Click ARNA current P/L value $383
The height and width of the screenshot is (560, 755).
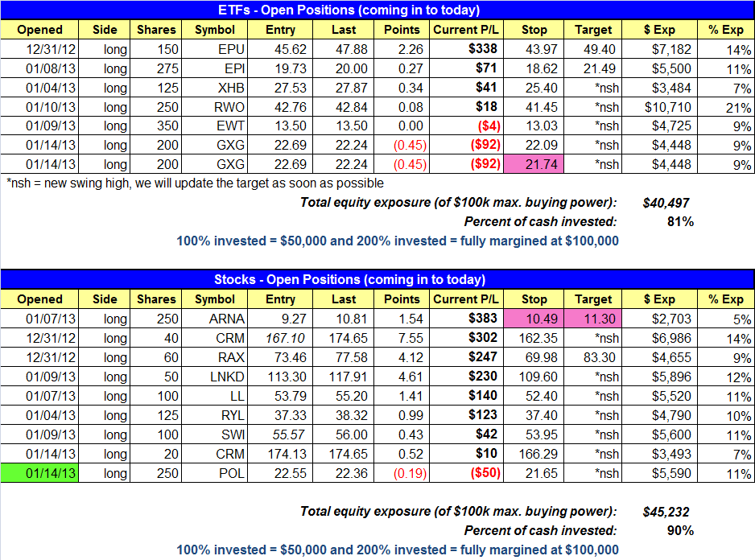tap(482, 318)
